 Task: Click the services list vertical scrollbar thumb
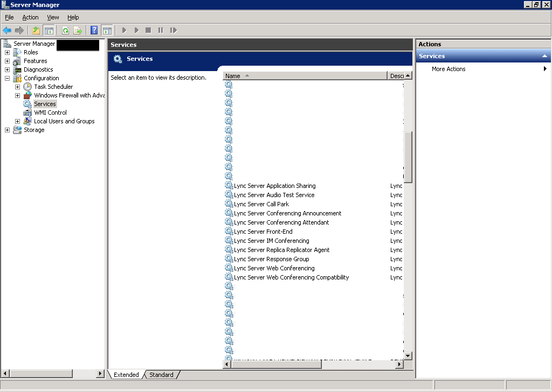coord(408,157)
